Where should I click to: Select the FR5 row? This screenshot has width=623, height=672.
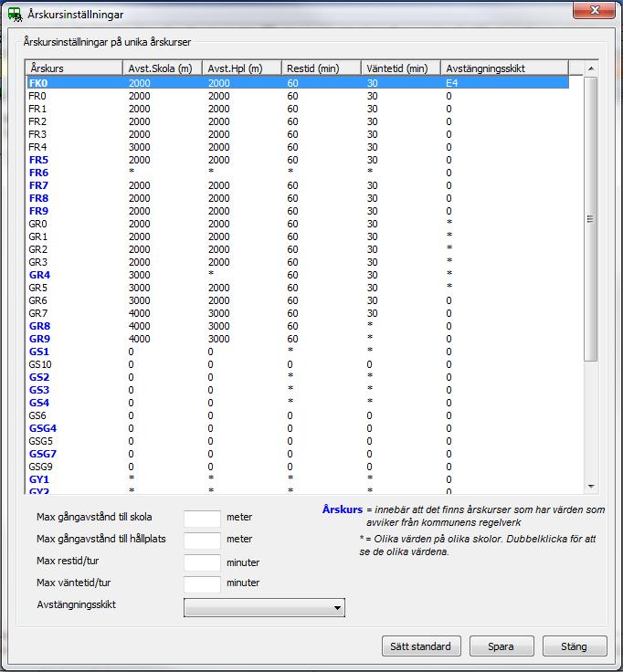pyautogui.click(x=298, y=160)
